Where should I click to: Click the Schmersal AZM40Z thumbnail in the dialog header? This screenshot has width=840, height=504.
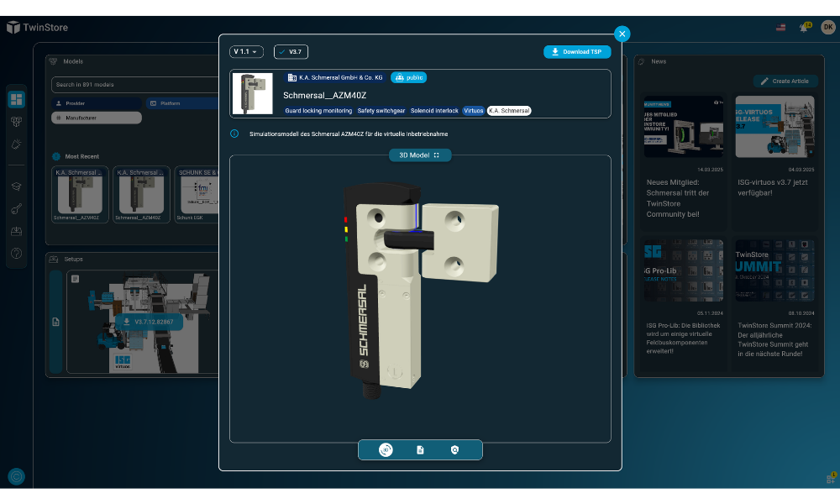[x=252, y=93]
